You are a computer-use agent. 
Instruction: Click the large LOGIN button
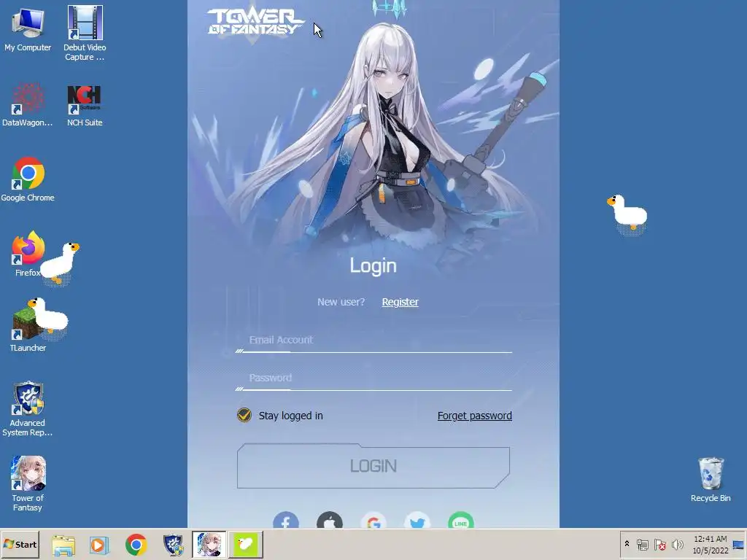pos(373,466)
